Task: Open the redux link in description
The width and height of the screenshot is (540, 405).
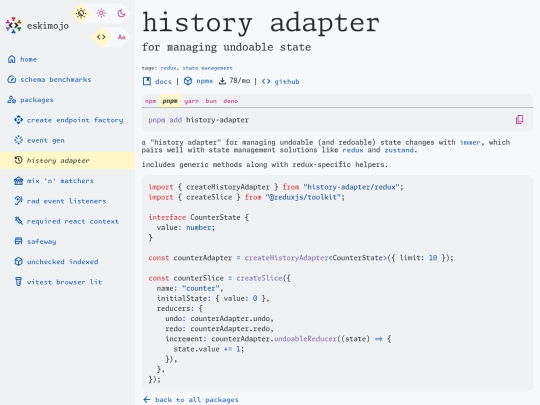Action: click(353, 150)
